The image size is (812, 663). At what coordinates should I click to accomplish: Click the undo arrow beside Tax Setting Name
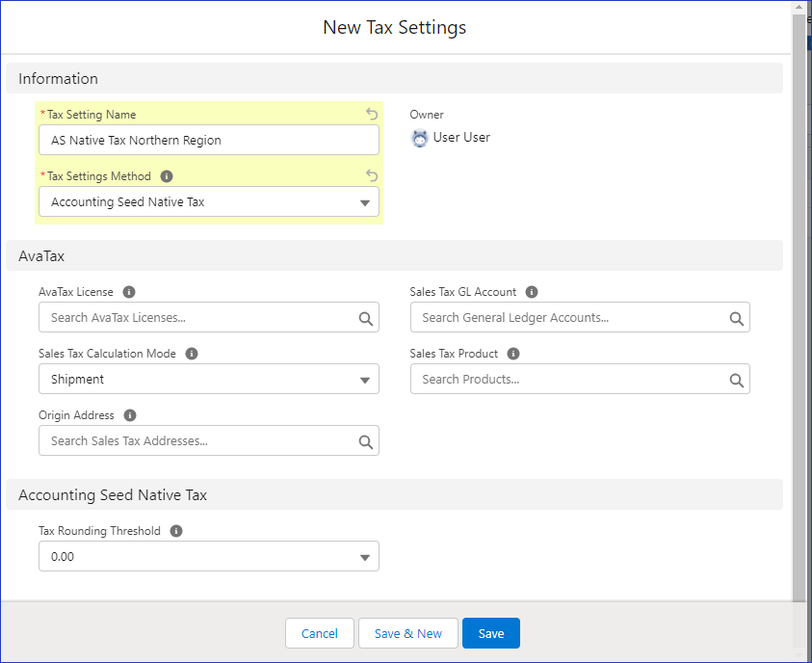[x=371, y=114]
